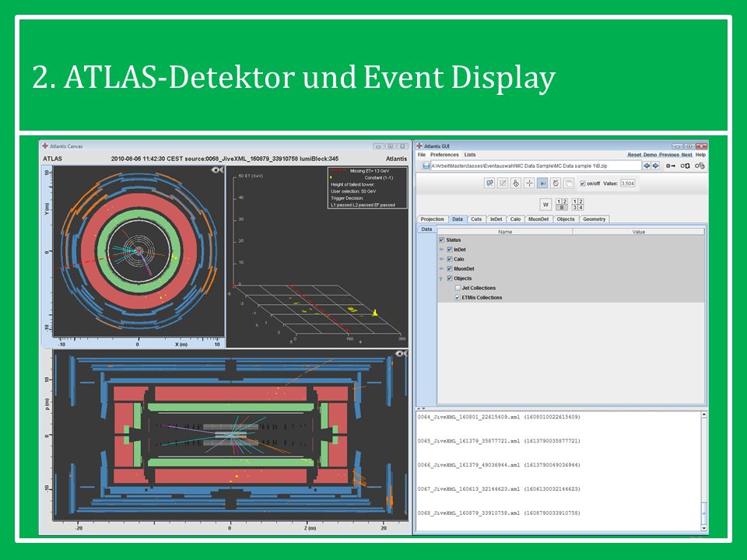
Task: Click the split-pane collapse arrows above the event list
Action: 422,408
